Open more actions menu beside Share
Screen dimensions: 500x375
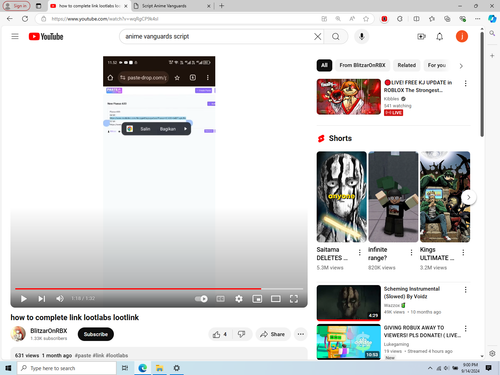(x=301, y=334)
